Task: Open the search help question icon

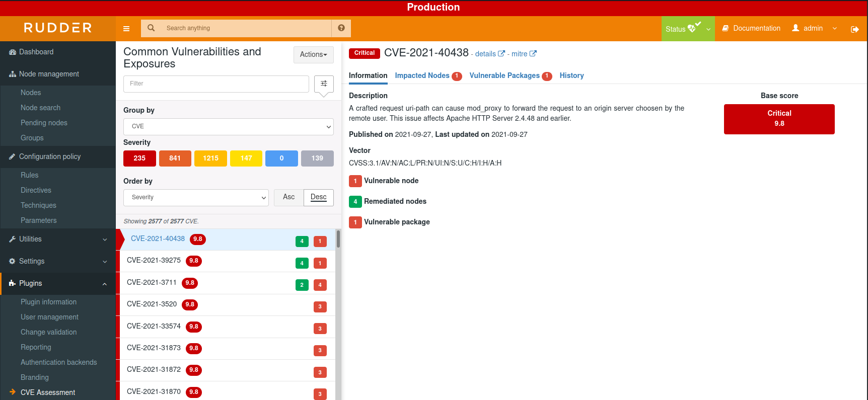Action: click(x=341, y=28)
